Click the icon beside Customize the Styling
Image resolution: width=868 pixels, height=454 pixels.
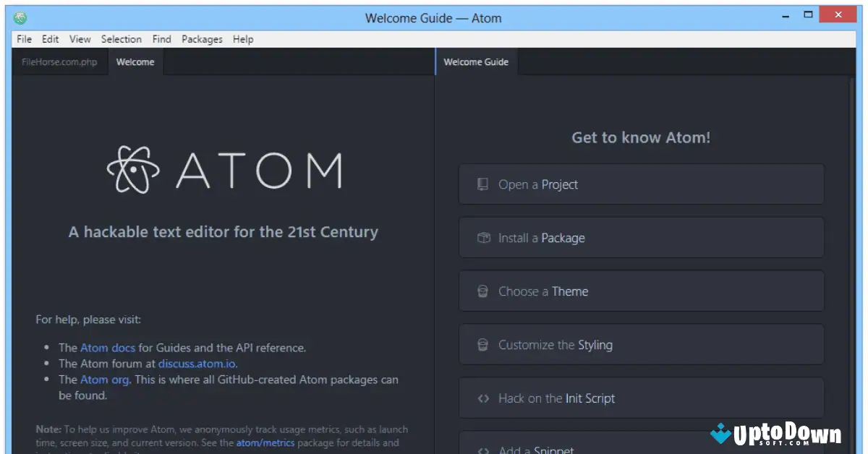tap(482, 345)
